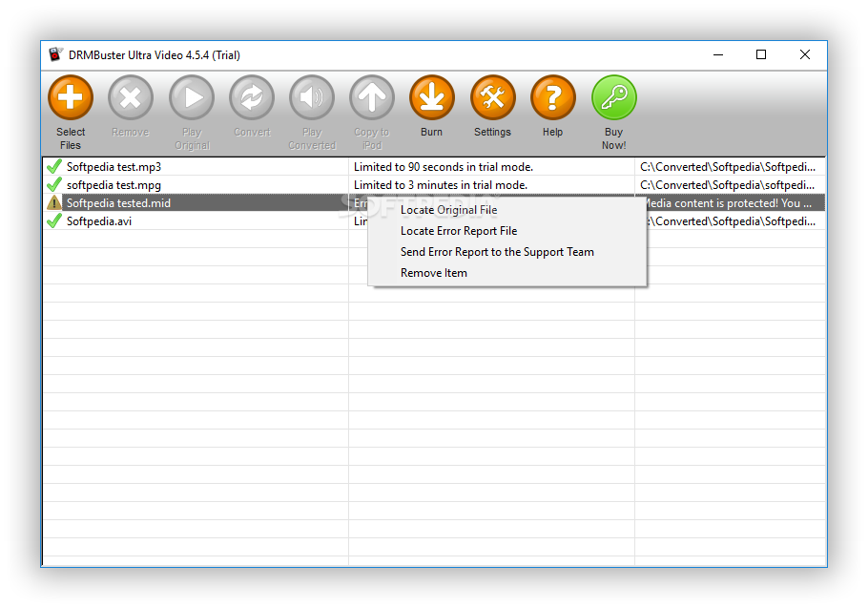Open Help with the question mark icon
Image resolution: width=868 pixels, height=608 pixels.
(x=553, y=98)
